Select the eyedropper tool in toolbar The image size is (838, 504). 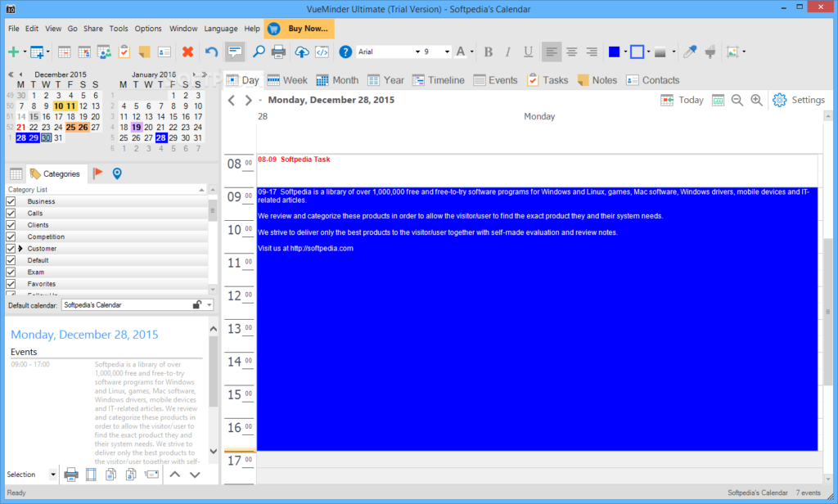click(x=691, y=52)
